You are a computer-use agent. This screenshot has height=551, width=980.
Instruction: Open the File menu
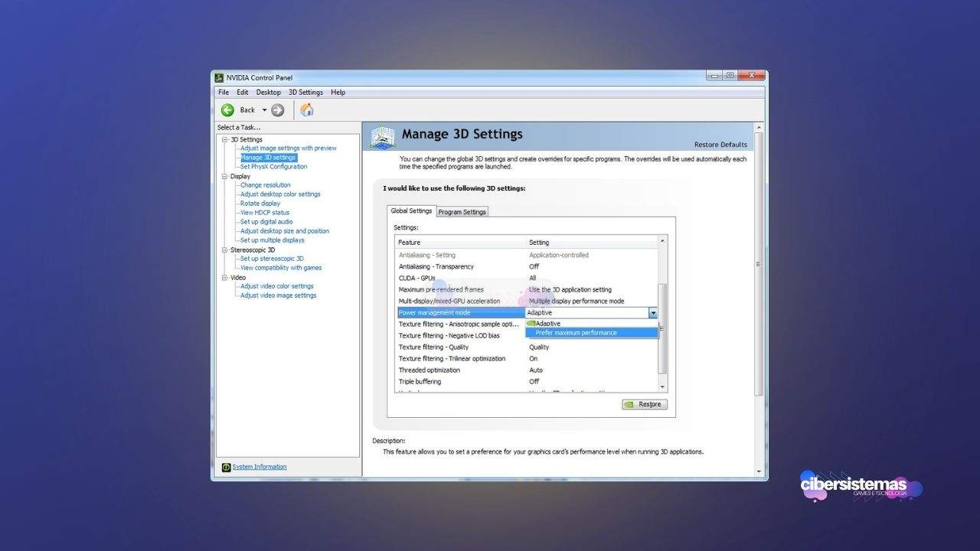click(224, 93)
